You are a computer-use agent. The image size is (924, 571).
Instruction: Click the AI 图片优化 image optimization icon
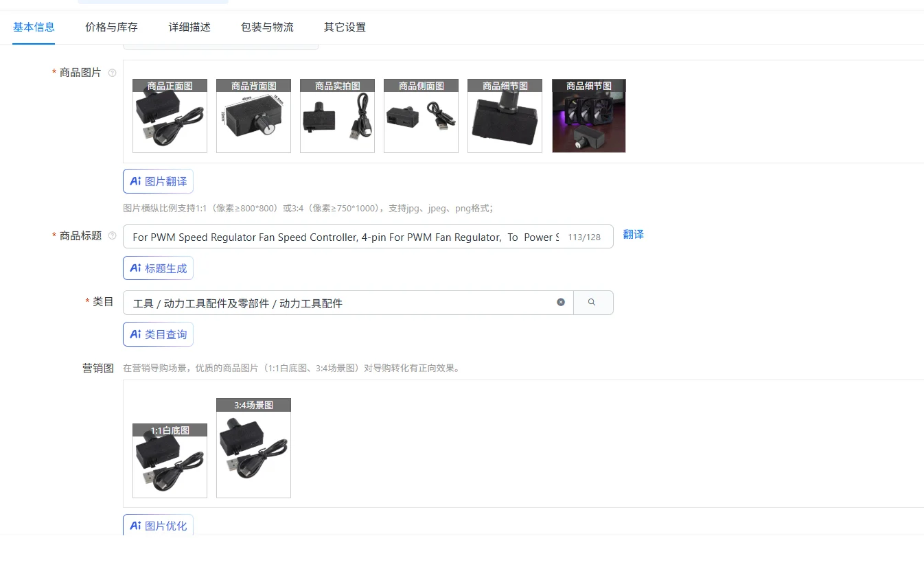pyautogui.click(x=135, y=524)
